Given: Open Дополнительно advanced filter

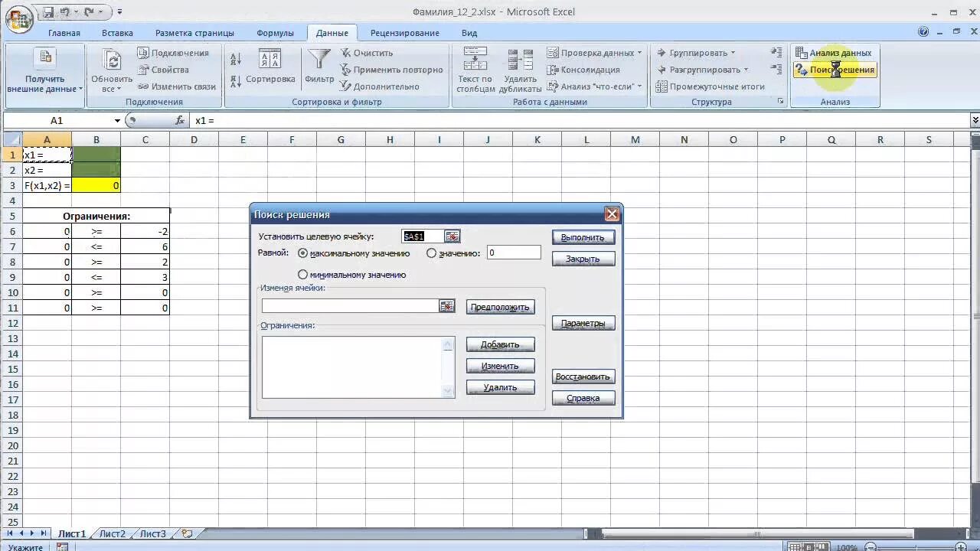Looking at the screenshot, I should point(380,86).
